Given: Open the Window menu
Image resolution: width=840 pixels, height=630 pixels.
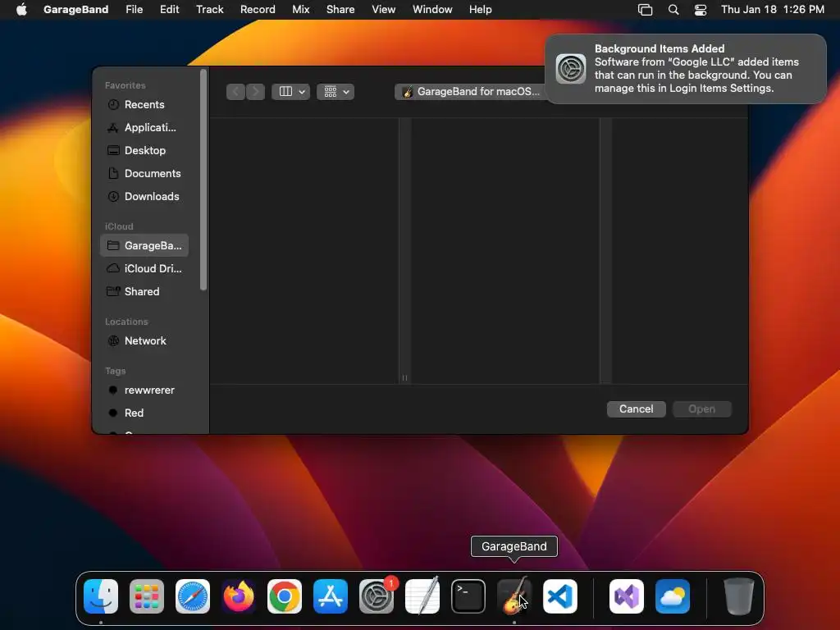Looking at the screenshot, I should point(432,10).
